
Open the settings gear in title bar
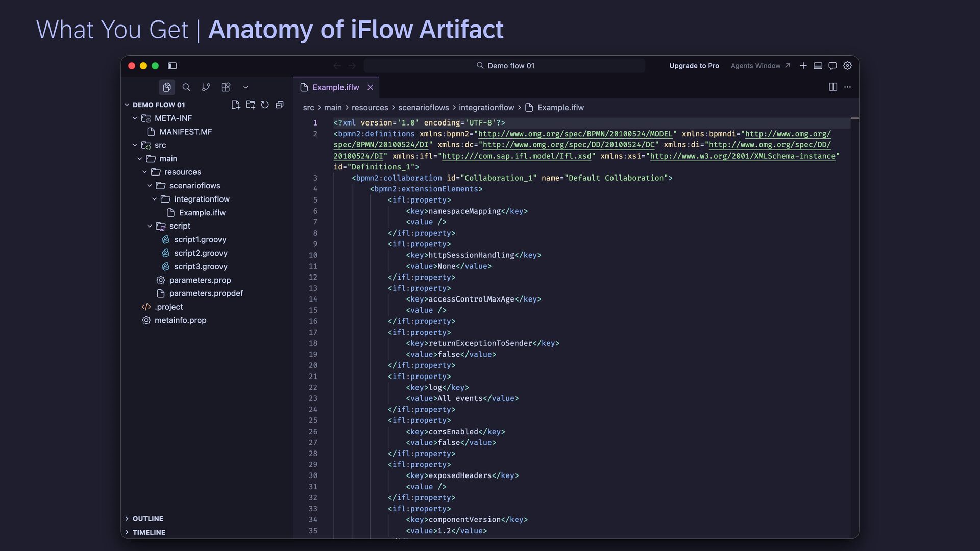(x=847, y=66)
